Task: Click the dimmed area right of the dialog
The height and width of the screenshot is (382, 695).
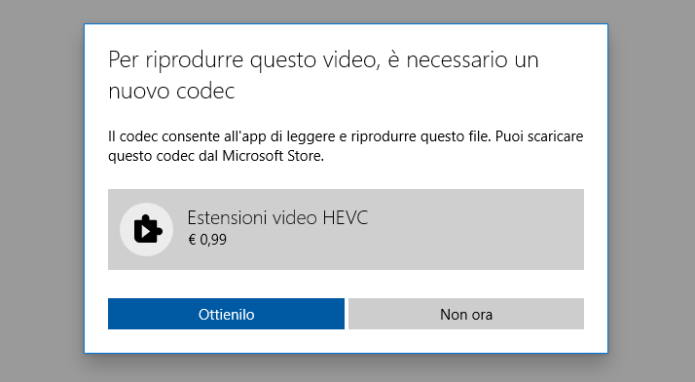Action: pyautogui.click(x=652, y=191)
